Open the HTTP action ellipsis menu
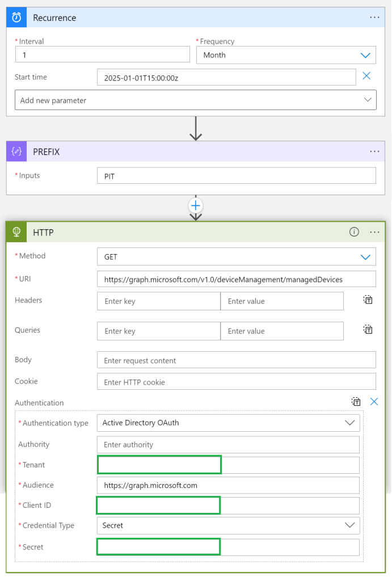392x581 pixels. pyautogui.click(x=374, y=232)
